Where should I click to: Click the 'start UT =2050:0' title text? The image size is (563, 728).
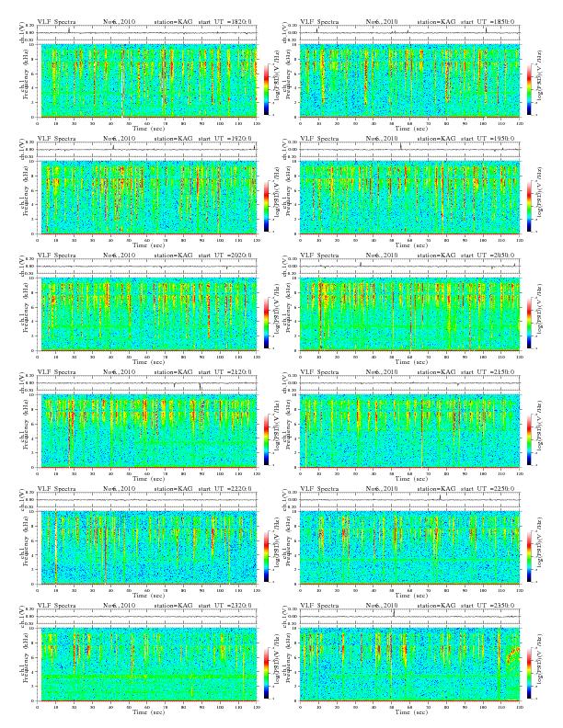[488, 256]
